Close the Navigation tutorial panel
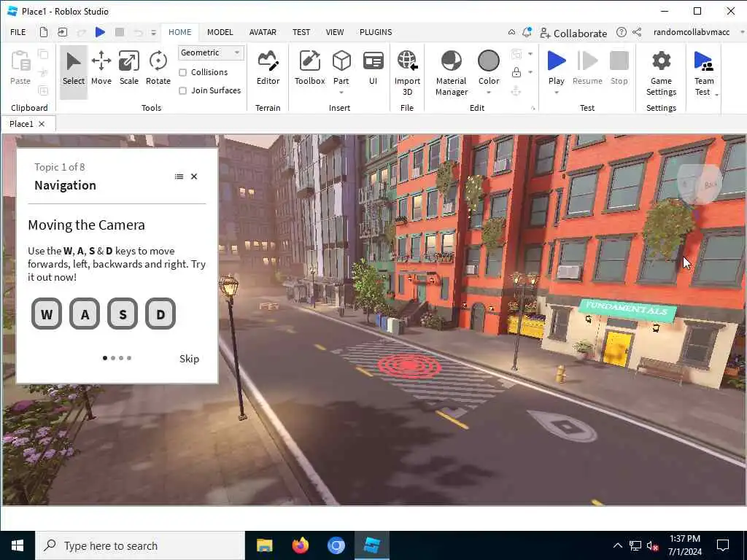The height and width of the screenshot is (560, 747). point(194,176)
